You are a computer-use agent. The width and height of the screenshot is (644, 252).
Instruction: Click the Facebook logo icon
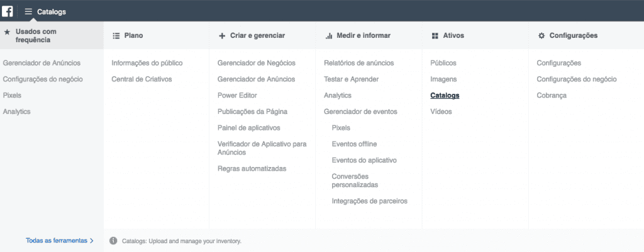(8, 11)
